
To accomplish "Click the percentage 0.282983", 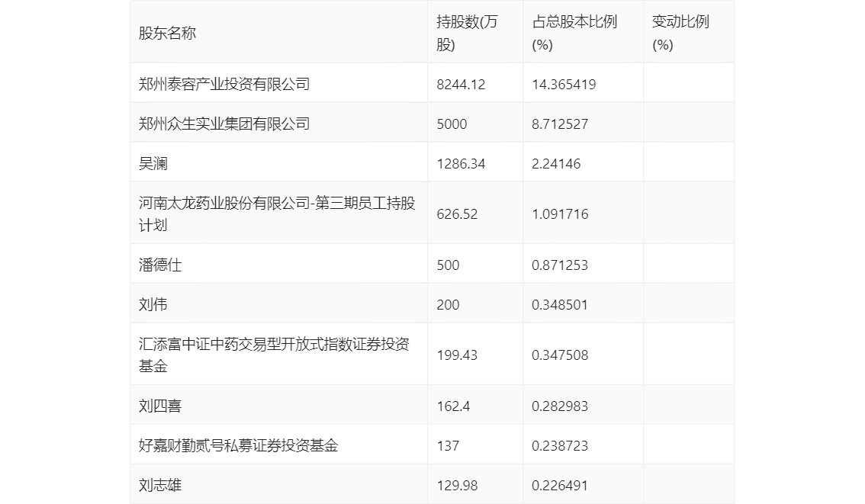I will [x=560, y=406].
